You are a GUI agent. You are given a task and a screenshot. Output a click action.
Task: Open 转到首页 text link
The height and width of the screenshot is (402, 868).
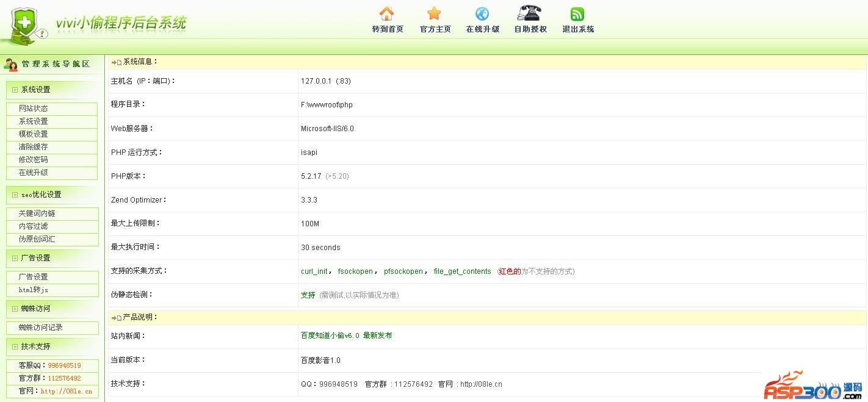pyautogui.click(x=388, y=29)
